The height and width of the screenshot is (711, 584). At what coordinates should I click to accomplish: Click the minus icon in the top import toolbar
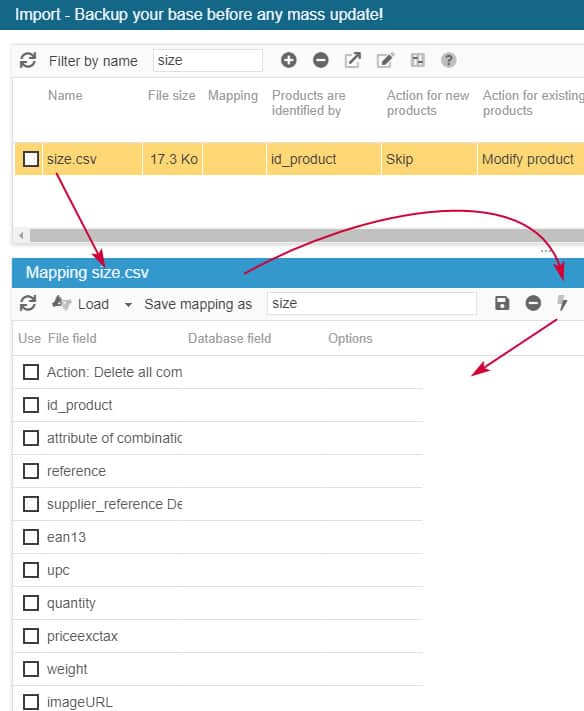coord(321,60)
